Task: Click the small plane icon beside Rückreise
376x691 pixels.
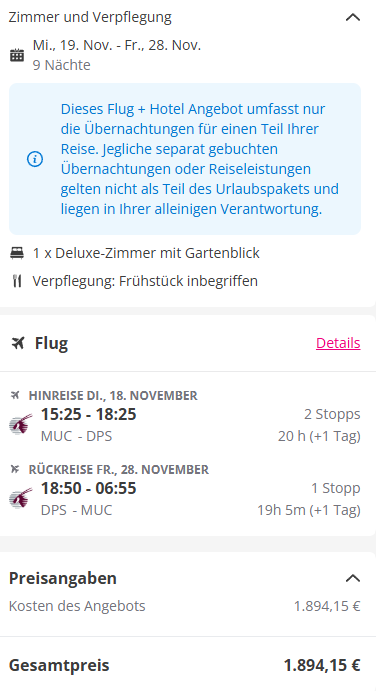Action: coord(15,469)
